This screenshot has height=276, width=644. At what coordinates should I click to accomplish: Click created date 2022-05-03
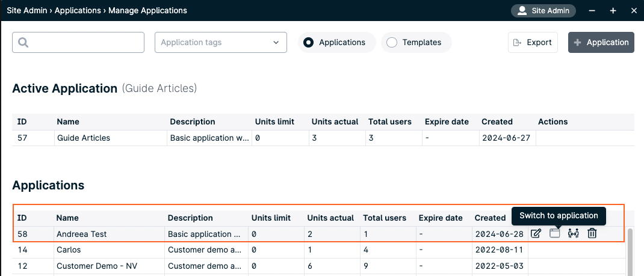tap(500, 266)
